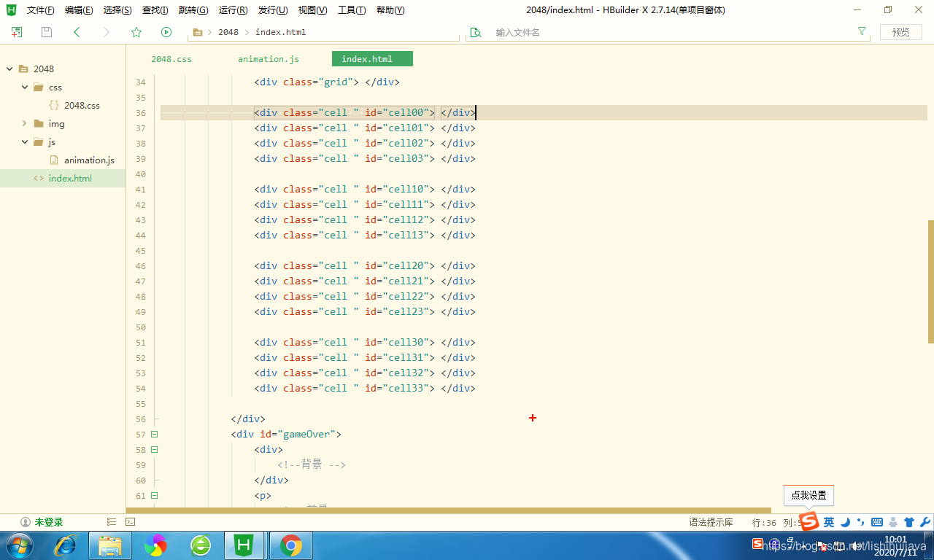Open the 工具(T) menu
This screenshot has width=934, height=560.
pos(352,10)
